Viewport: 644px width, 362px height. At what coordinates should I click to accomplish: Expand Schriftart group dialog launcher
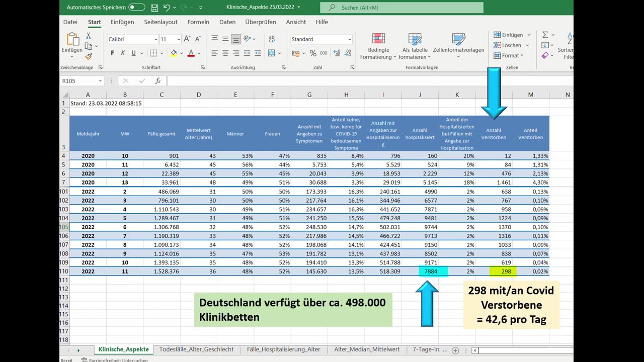tap(203, 67)
